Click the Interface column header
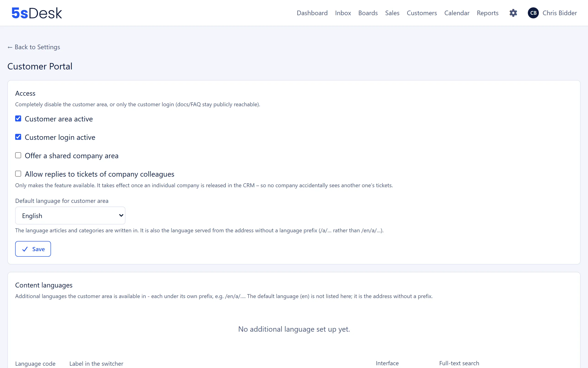Screen dimensions: 588x368 click(x=387, y=363)
